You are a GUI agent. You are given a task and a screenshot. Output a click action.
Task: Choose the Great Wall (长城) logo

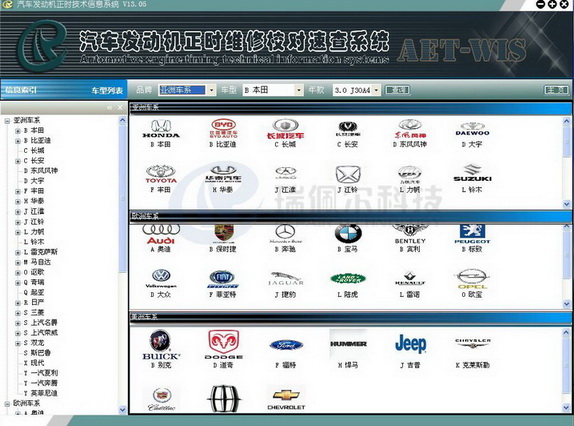pos(286,129)
